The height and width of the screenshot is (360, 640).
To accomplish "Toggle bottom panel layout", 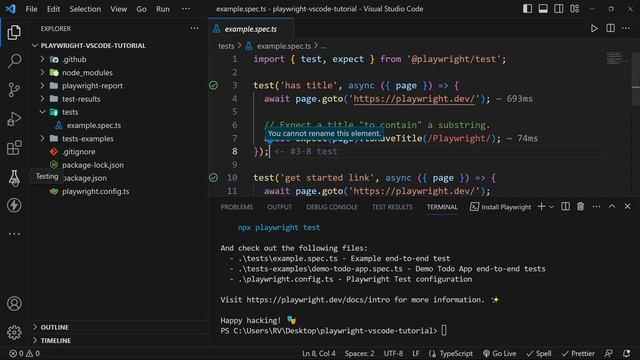I will tap(543, 9).
